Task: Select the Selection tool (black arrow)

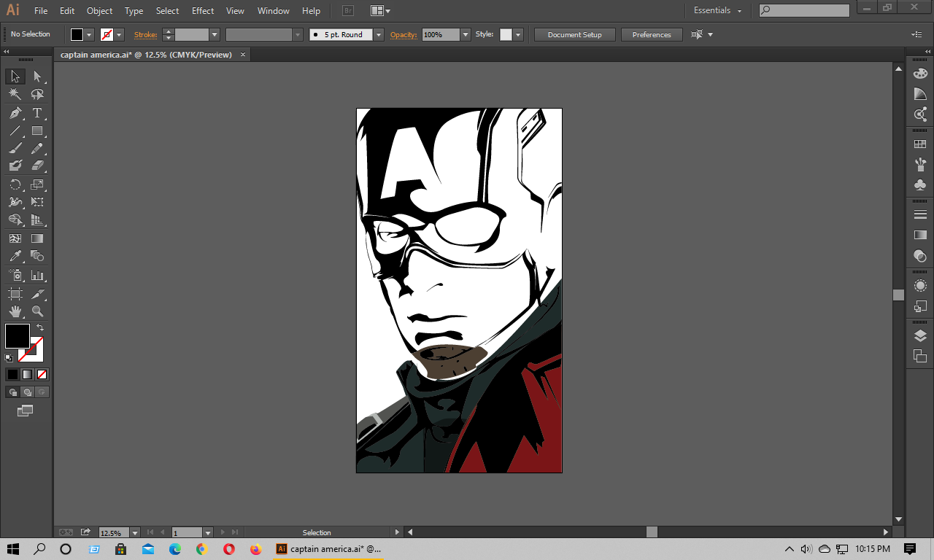Action: [x=15, y=77]
